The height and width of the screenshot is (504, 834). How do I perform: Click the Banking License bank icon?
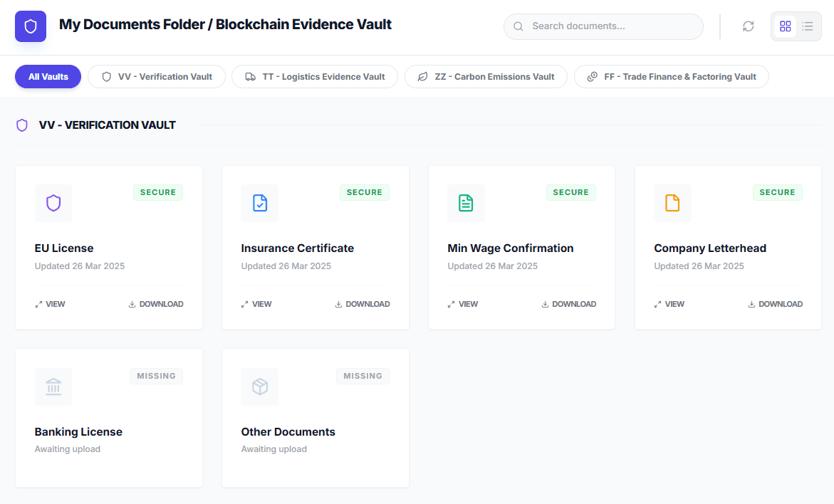[53, 387]
